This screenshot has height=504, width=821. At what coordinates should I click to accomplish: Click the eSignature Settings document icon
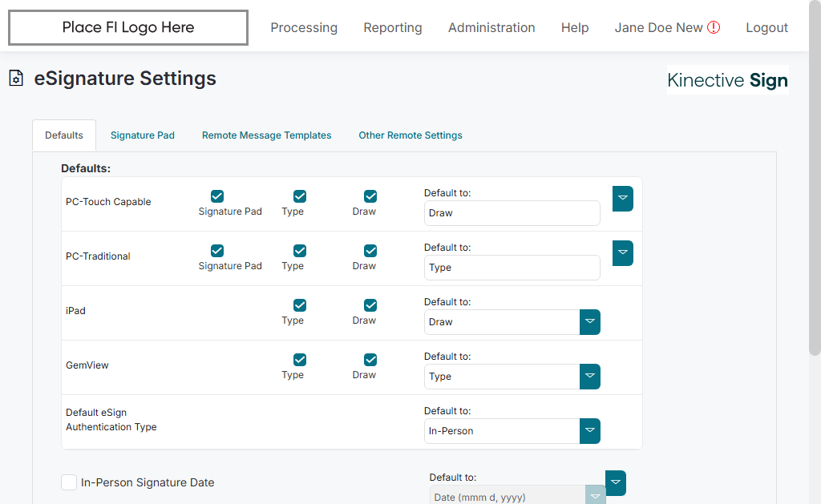coord(15,79)
